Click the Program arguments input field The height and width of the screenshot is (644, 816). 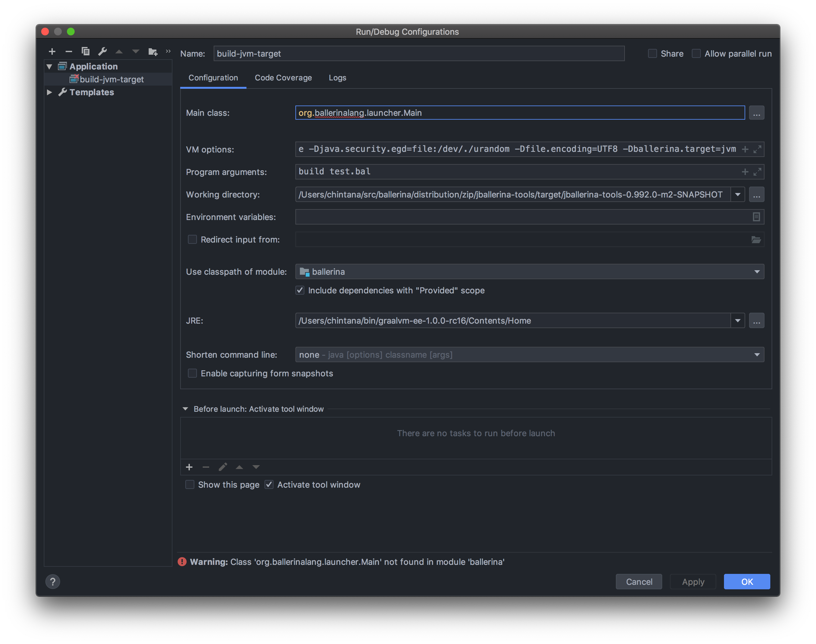click(517, 171)
